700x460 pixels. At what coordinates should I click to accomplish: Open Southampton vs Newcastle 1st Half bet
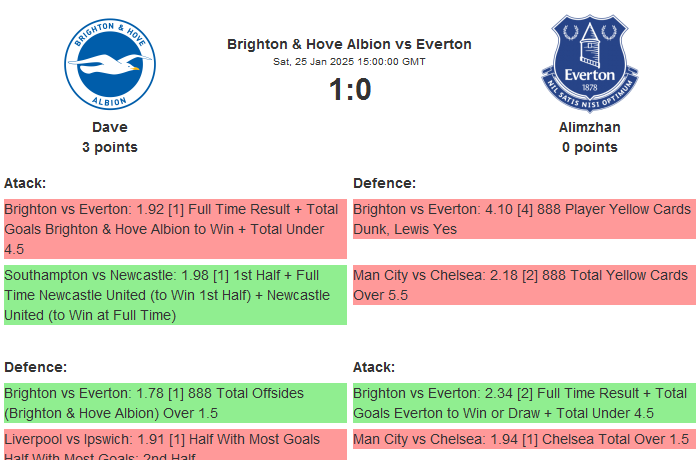(175, 295)
